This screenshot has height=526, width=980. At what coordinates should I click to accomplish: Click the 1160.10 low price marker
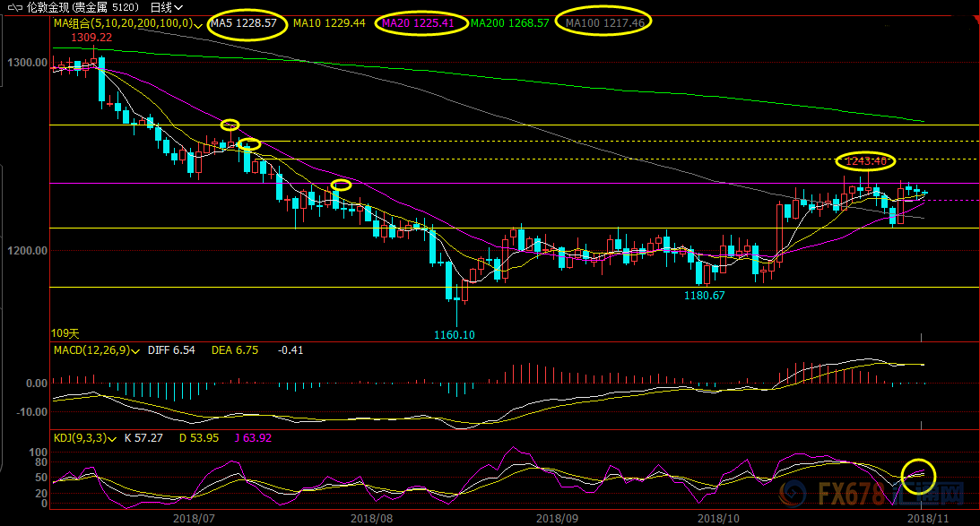click(x=455, y=334)
